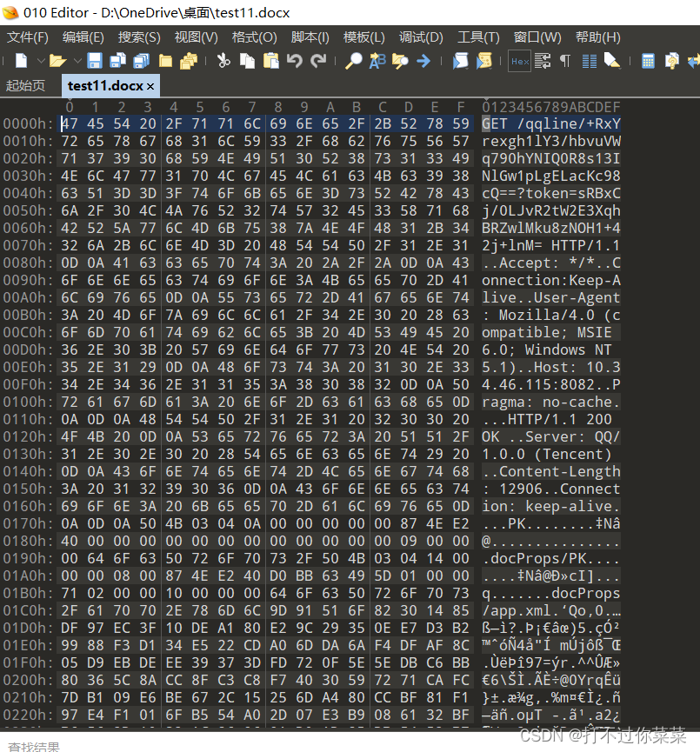Open Find with the magnifier icon
Image resolution: width=700 pixels, height=752 pixels.
tap(354, 61)
